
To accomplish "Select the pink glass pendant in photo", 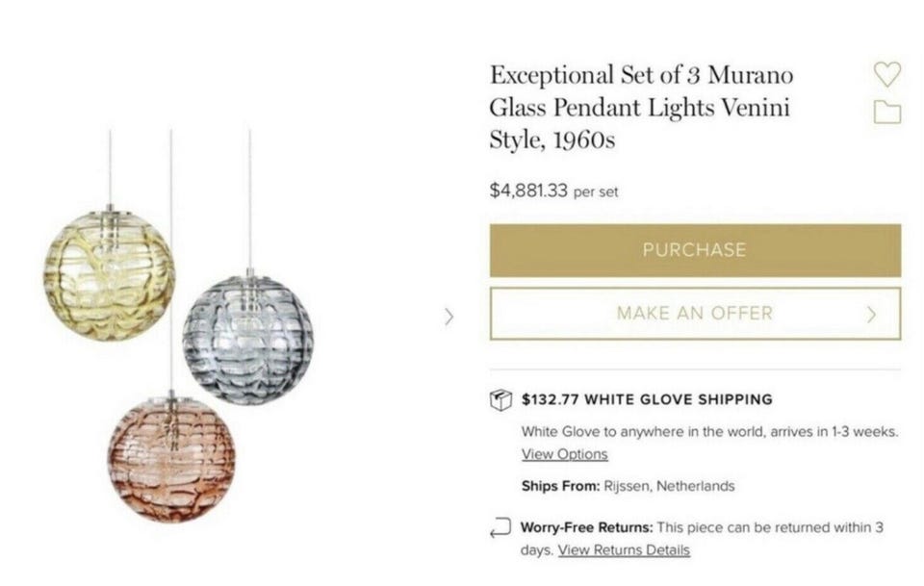I will tap(171, 458).
